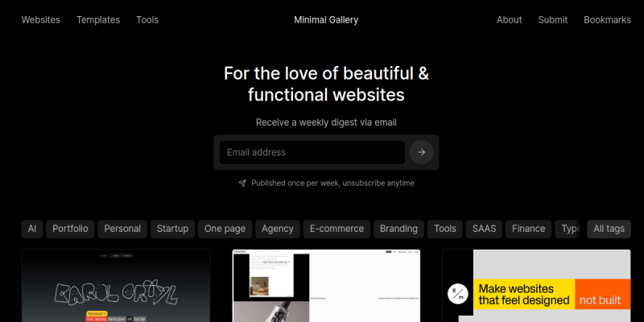Submit email with the arrow button
The height and width of the screenshot is (322, 644).
pos(421,152)
